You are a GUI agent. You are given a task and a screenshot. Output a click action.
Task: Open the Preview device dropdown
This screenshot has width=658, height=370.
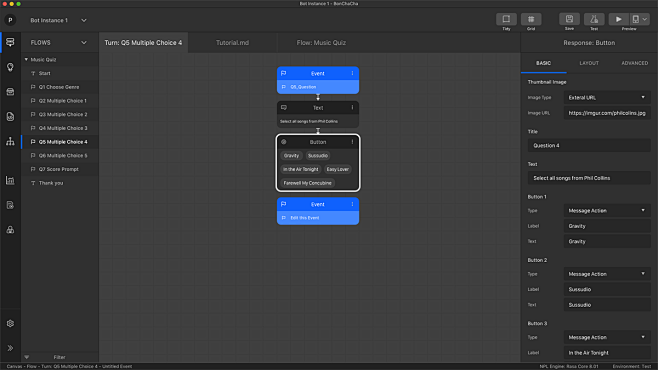pos(640,19)
